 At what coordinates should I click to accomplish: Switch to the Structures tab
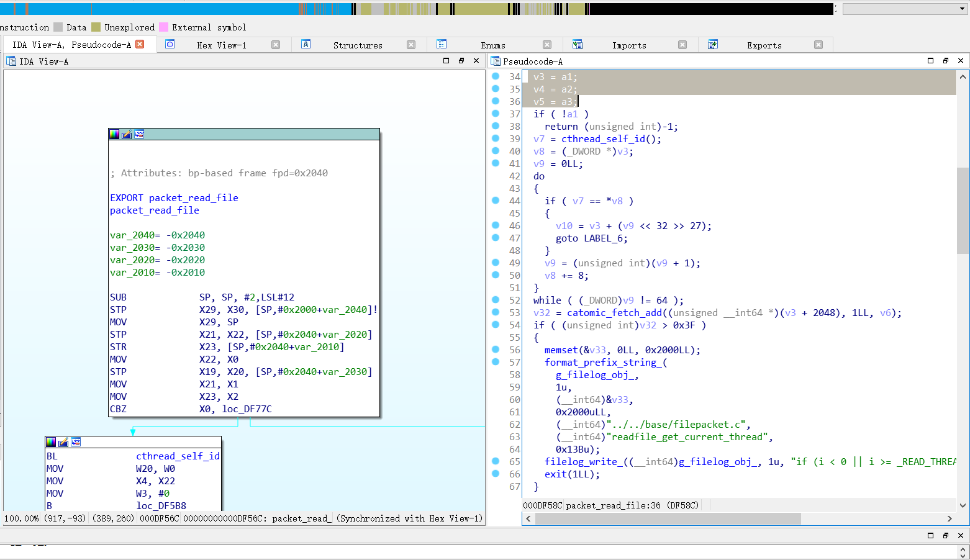click(x=358, y=45)
